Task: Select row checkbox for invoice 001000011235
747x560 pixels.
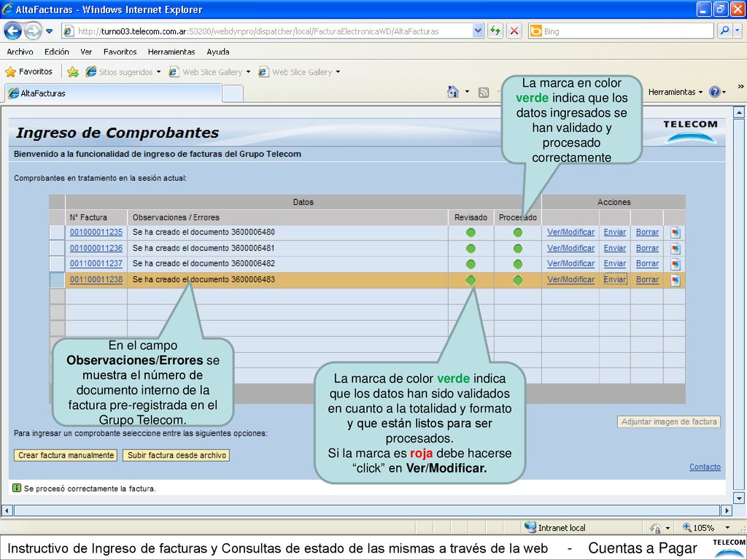Action: [x=57, y=233]
